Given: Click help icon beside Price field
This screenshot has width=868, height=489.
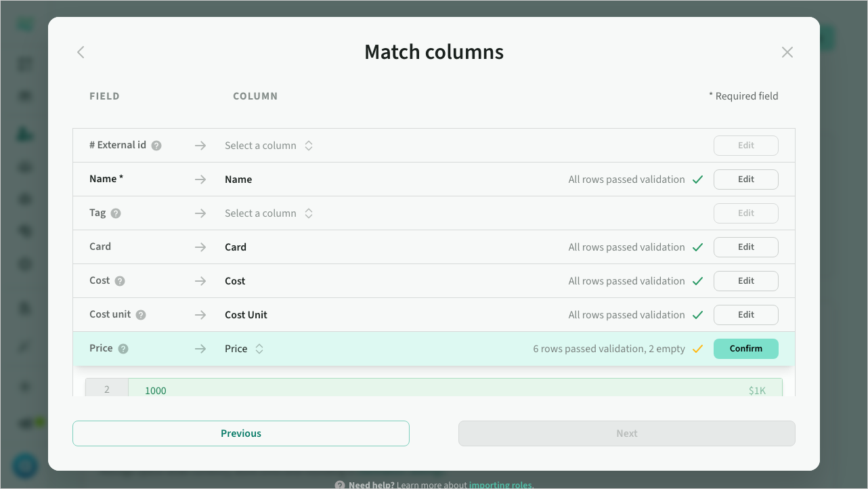Looking at the screenshot, I should pyautogui.click(x=123, y=349).
